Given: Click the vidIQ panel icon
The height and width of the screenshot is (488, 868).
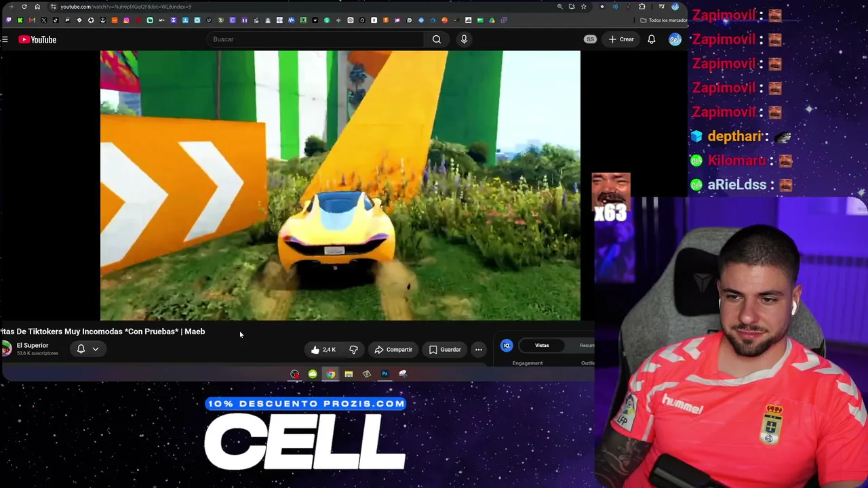Looking at the screenshot, I should 507,346.
